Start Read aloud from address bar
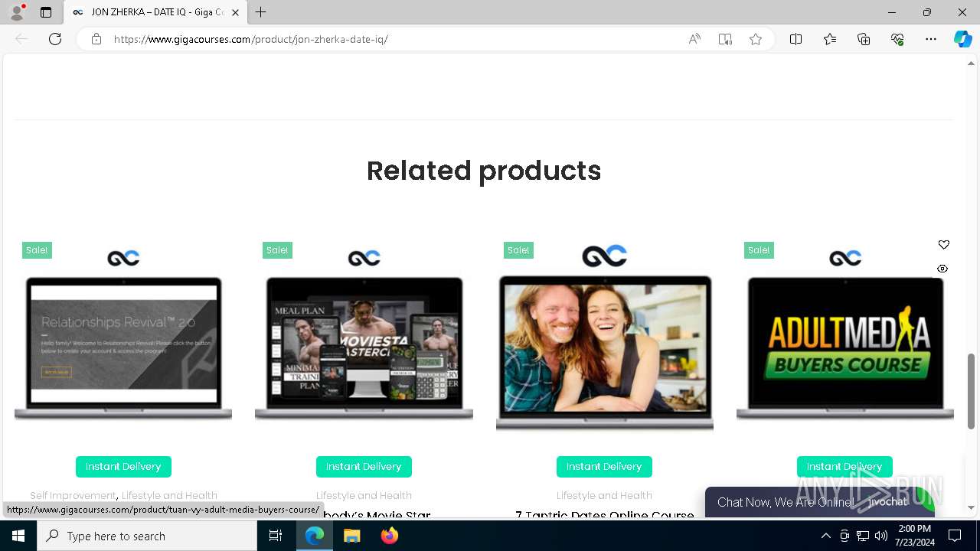Viewport: 980px width, 551px height. click(694, 39)
